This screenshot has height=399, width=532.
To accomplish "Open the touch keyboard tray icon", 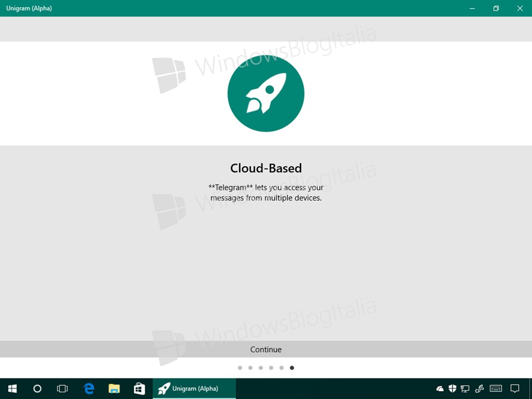I will tap(496, 388).
